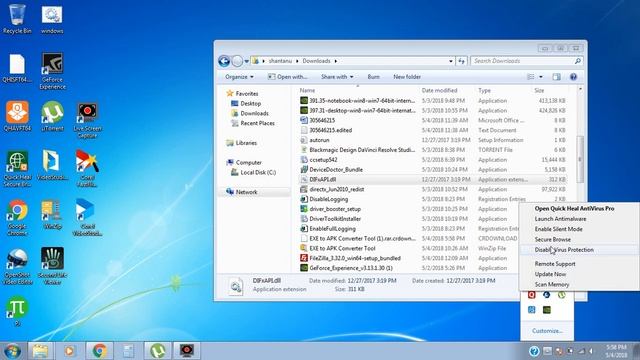The width and height of the screenshot is (640, 360).
Task: Select the WinZip desktop shortcut
Action: tap(51, 214)
